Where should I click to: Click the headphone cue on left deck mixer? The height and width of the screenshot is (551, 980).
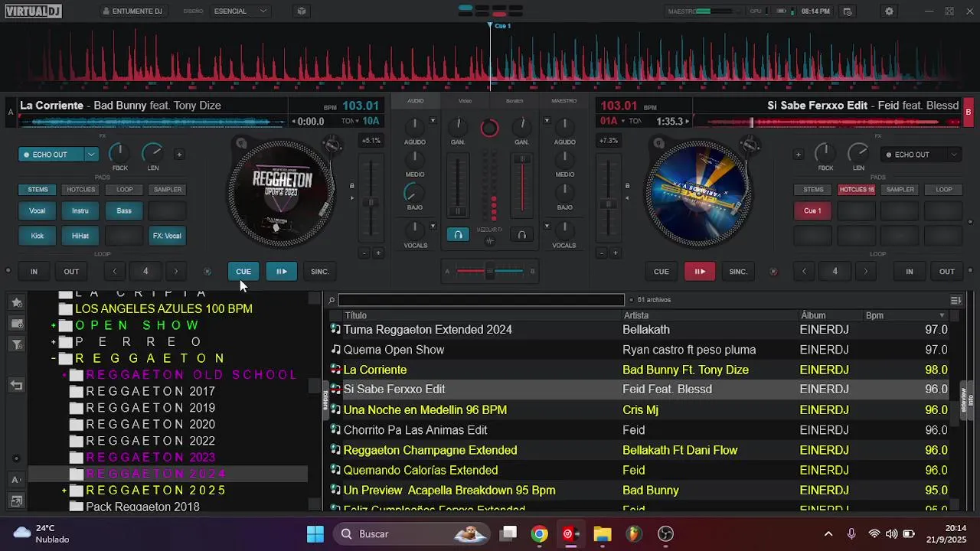pos(458,235)
